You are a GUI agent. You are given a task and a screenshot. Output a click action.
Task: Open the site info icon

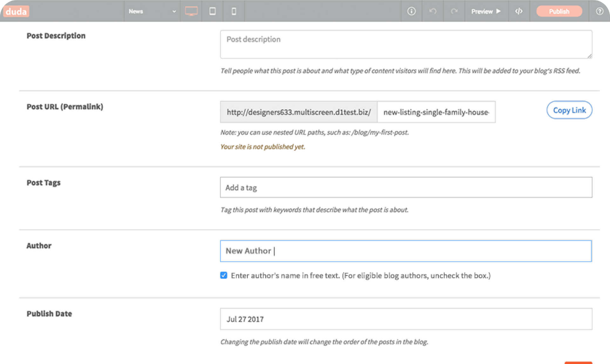[x=411, y=11]
